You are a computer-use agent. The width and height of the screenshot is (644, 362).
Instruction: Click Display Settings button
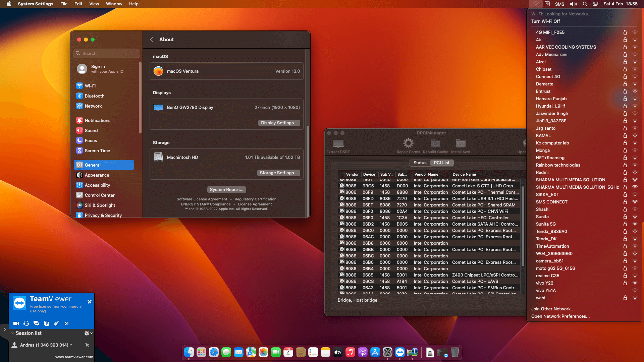point(279,123)
